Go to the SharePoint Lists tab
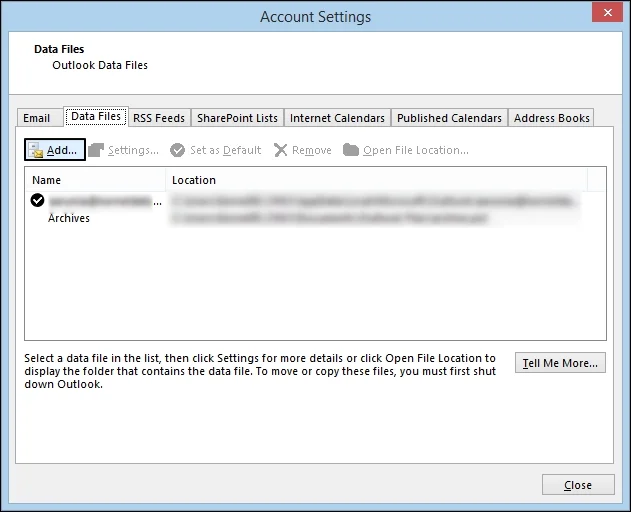This screenshot has width=631, height=512. tap(237, 118)
